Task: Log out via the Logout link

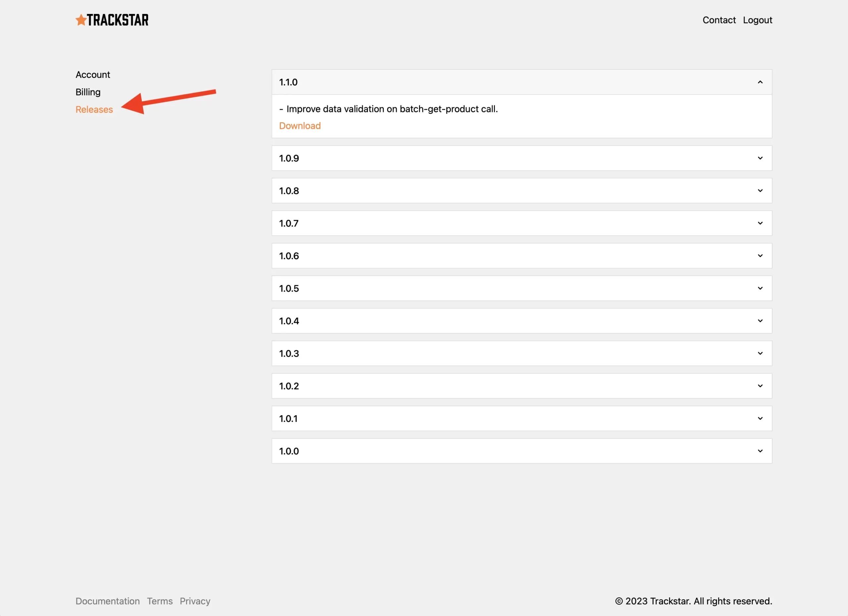Action: coord(758,20)
